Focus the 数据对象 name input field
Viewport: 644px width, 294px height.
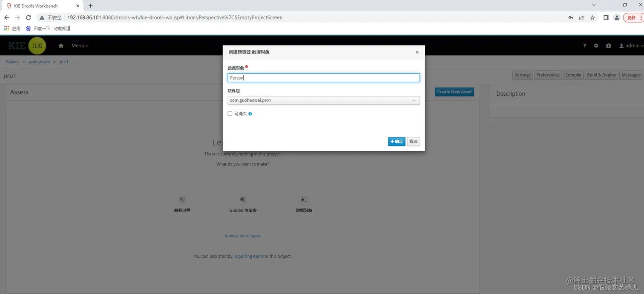324,78
